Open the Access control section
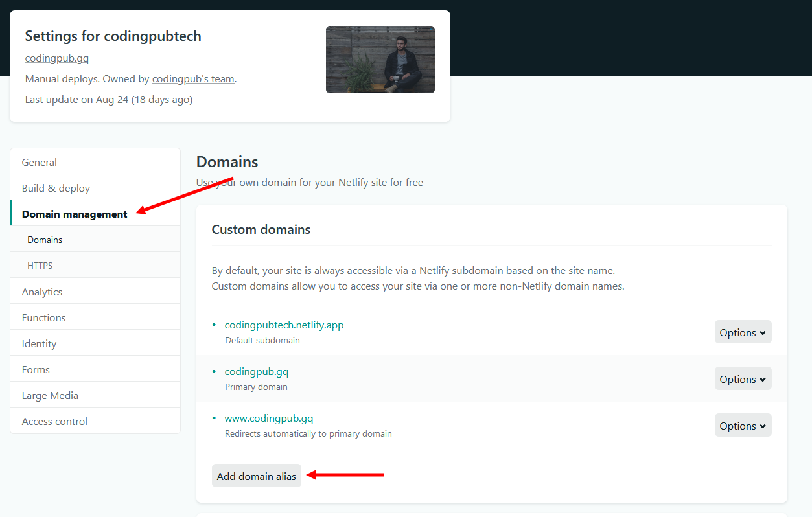 [95, 421]
